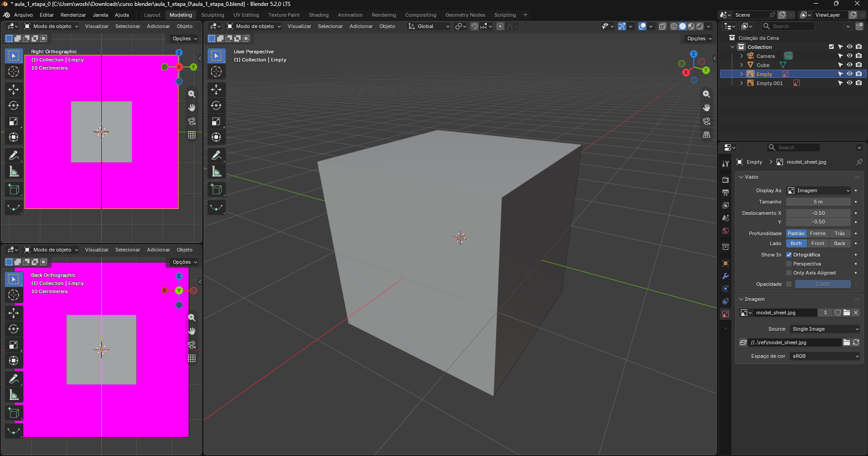
Task: Open the Source Single Image dropdown
Action: coord(825,329)
